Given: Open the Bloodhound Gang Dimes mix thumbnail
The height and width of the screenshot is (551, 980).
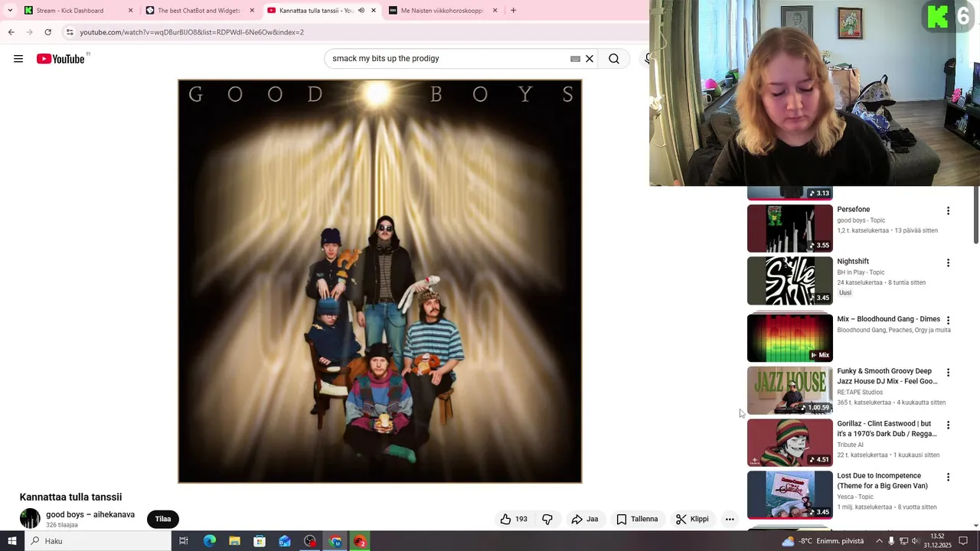Looking at the screenshot, I should coord(789,337).
